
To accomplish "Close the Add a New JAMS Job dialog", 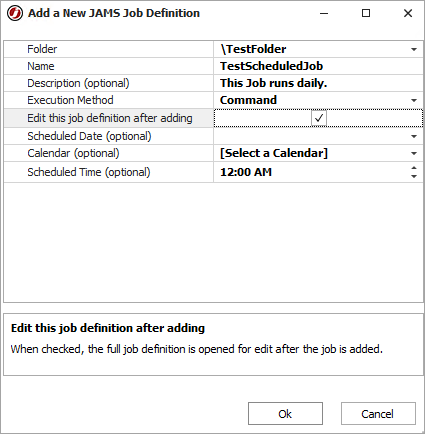I will tap(408, 13).
